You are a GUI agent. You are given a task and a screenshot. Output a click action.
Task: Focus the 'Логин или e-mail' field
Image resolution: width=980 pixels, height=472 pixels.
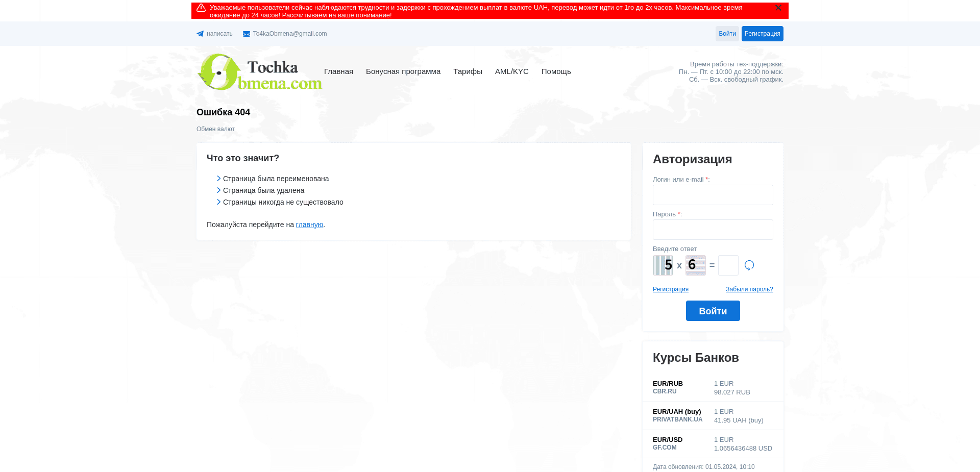(713, 195)
